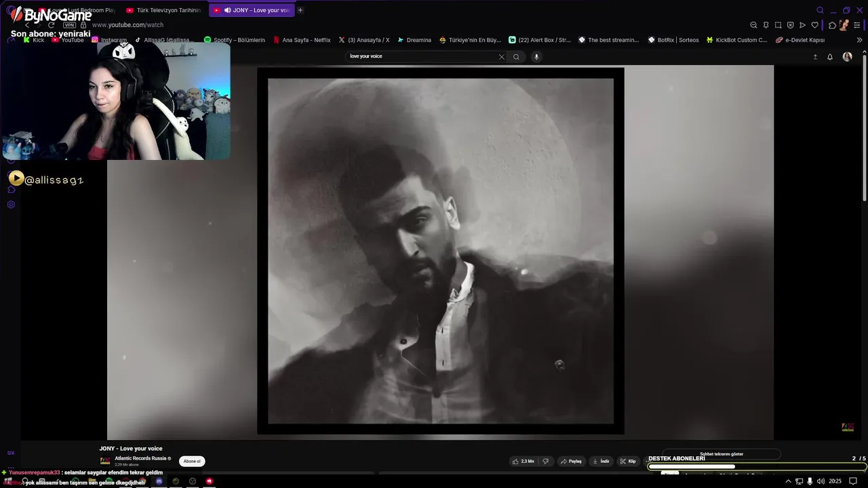Switch to the Türk Televizyon Tarihinin tab
The width and height of the screenshot is (868, 488).
pyautogui.click(x=163, y=10)
